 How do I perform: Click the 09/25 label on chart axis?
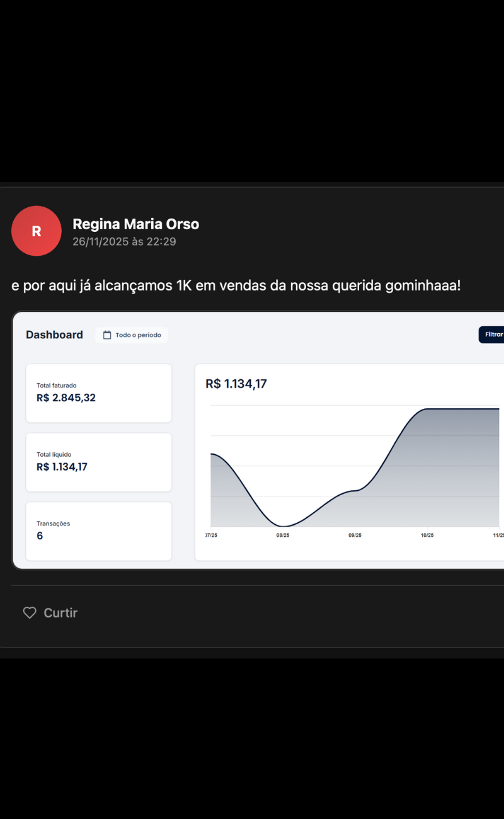coord(355,535)
